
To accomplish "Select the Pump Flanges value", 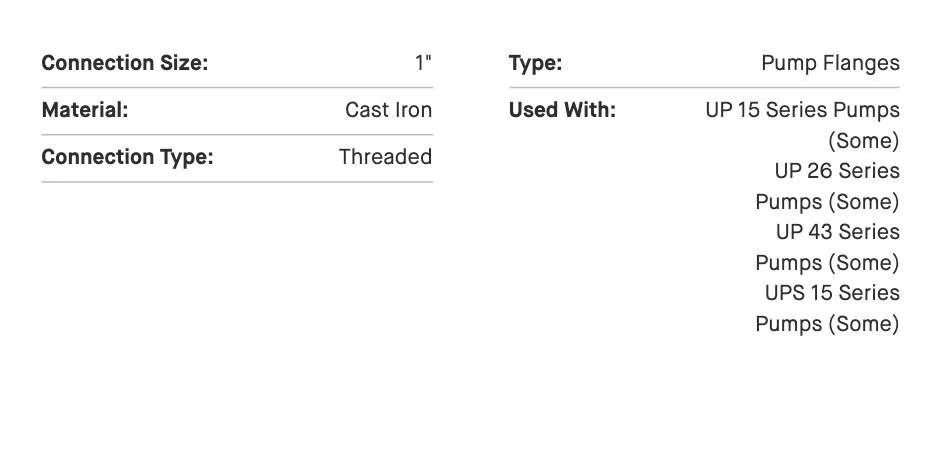I will tap(830, 63).
